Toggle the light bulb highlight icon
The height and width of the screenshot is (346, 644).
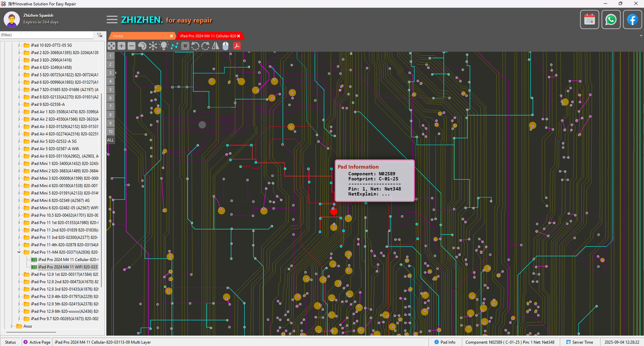click(x=164, y=46)
